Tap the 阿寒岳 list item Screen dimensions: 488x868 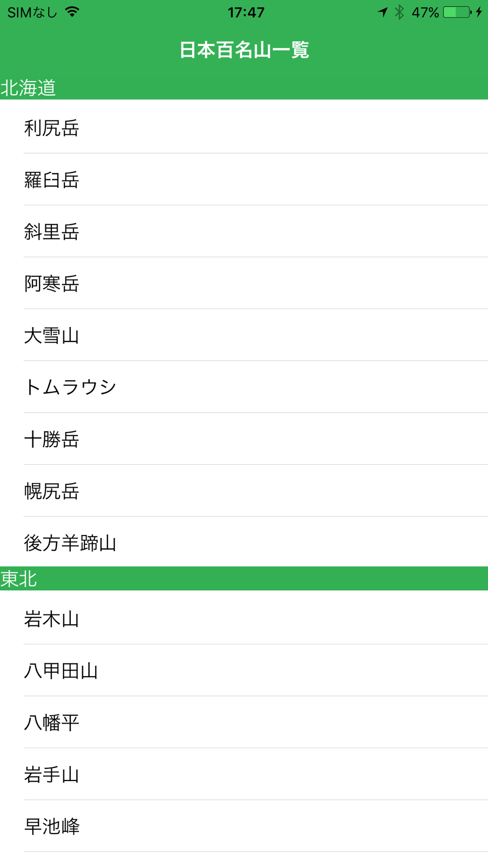point(244,283)
